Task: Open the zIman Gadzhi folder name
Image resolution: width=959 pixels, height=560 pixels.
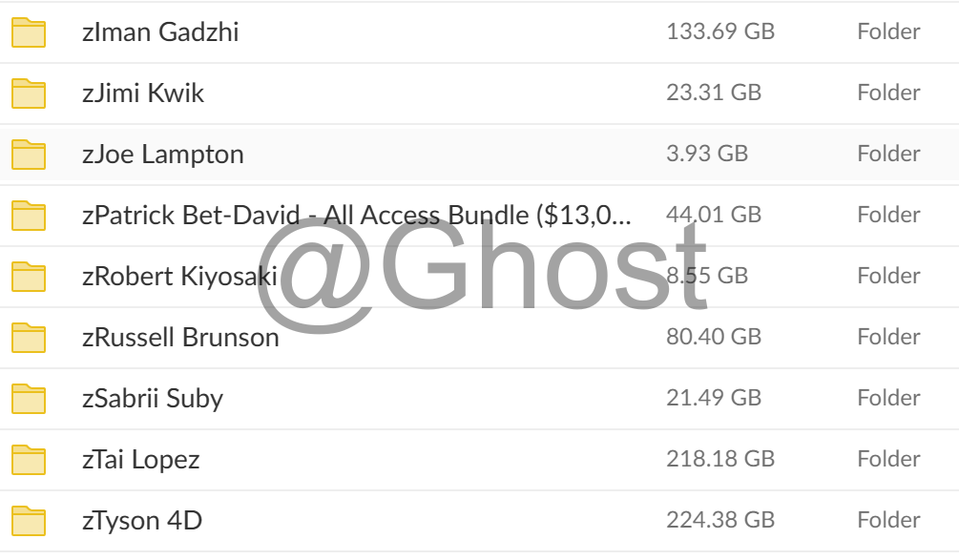Action: pos(160,31)
